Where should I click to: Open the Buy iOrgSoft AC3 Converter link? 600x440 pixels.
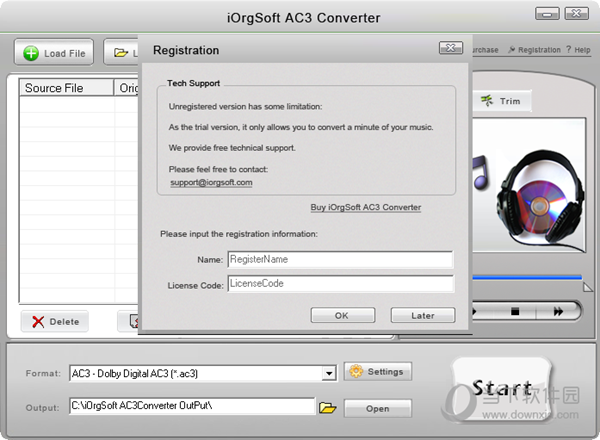[365, 207]
